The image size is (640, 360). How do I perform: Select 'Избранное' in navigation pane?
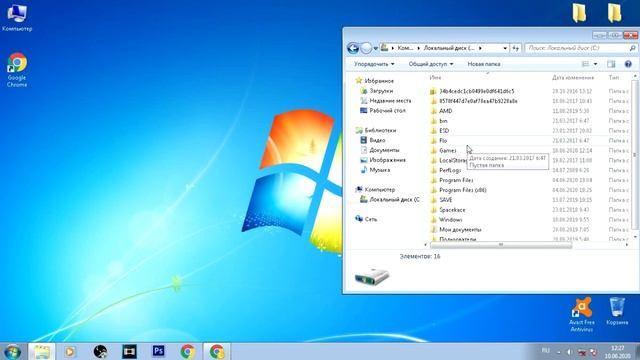[x=375, y=81]
